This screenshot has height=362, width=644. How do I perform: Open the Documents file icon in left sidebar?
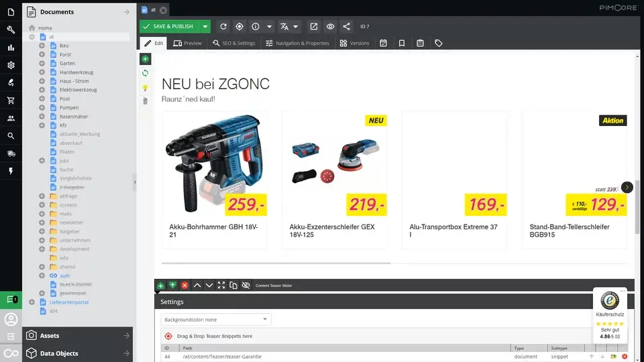point(11,12)
